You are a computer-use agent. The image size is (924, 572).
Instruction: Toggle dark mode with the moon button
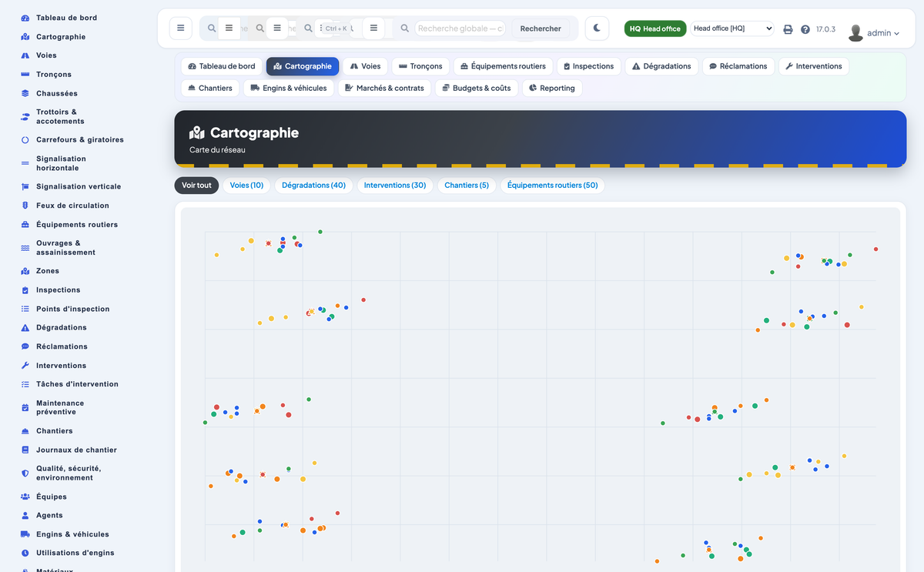(597, 28)
